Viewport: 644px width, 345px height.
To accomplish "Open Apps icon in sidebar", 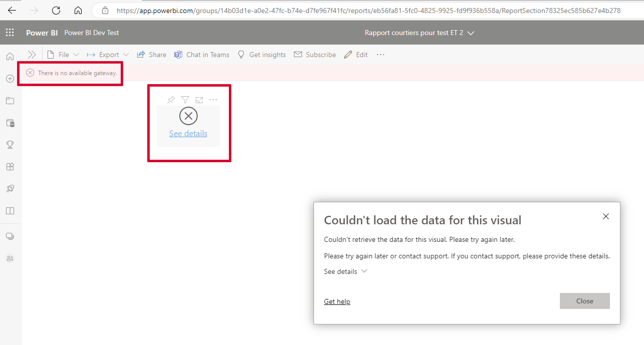I will click(10, 167).
